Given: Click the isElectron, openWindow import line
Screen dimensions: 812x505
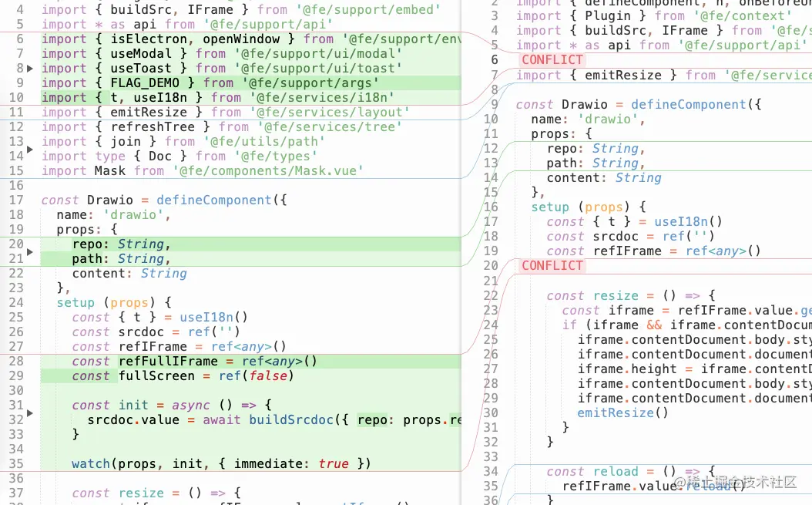Looking at the screenshot, I should [251, 39].
